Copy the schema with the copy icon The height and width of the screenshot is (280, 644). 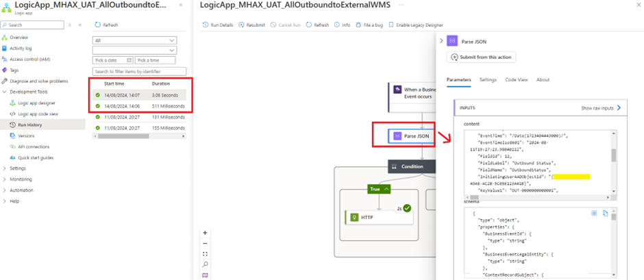tap(604, 213)
